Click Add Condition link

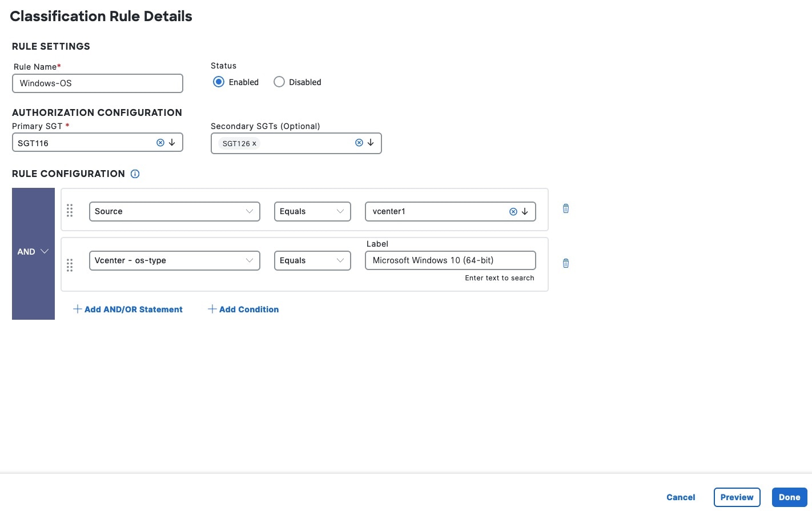coord(243,309)
